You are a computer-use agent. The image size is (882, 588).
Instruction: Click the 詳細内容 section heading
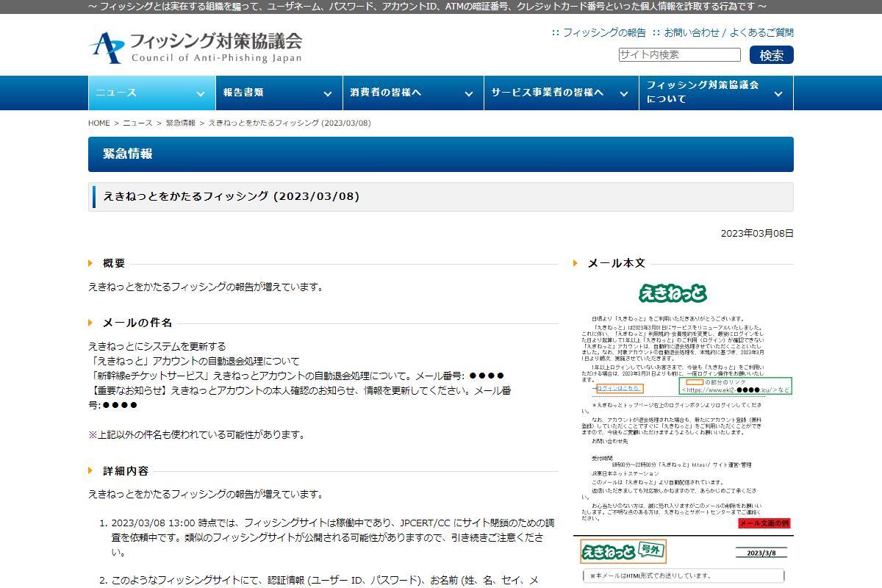[126, 471]
